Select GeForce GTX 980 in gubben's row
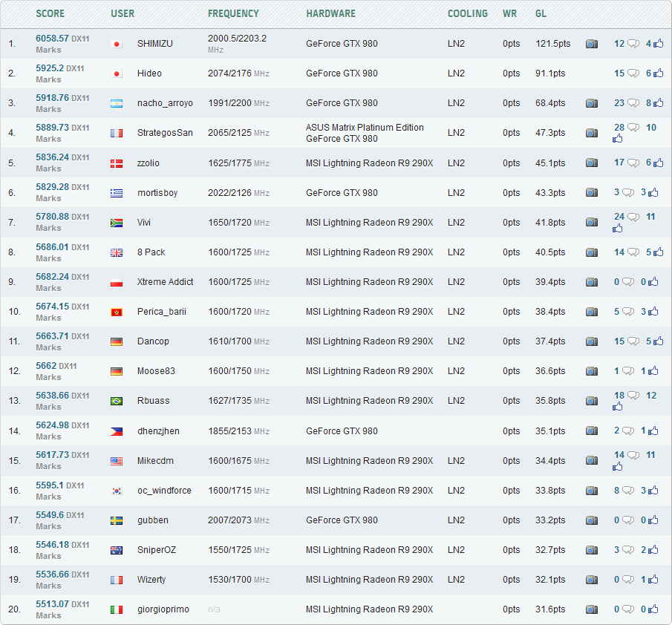Viewport: 672px width, 625px height. (342, 520)
